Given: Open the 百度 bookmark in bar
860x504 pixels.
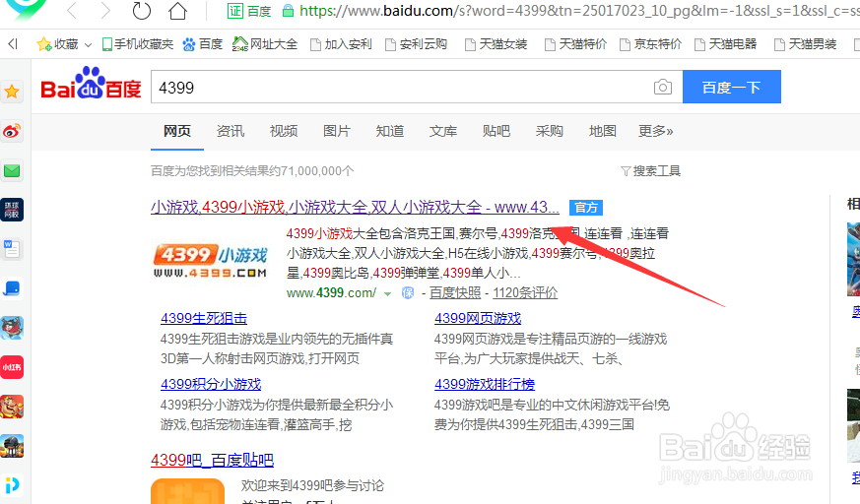Looking at the screenshot, I should click(x=202, y=44).
